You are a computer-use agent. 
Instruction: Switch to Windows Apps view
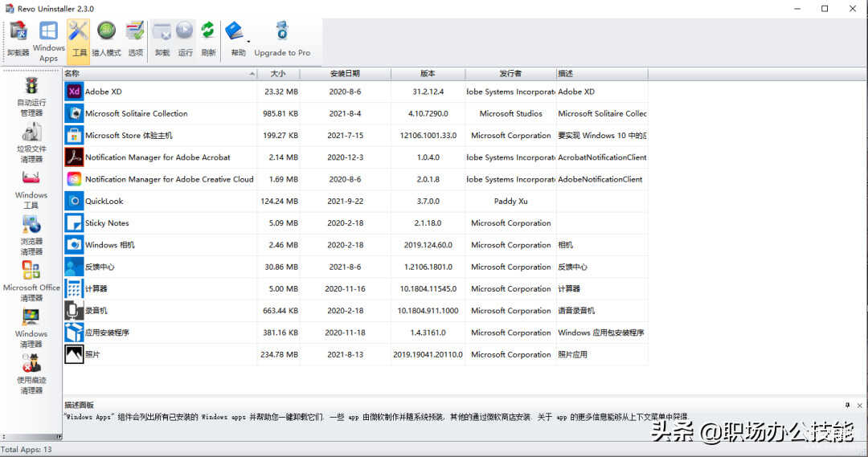(x=48, y=40)
